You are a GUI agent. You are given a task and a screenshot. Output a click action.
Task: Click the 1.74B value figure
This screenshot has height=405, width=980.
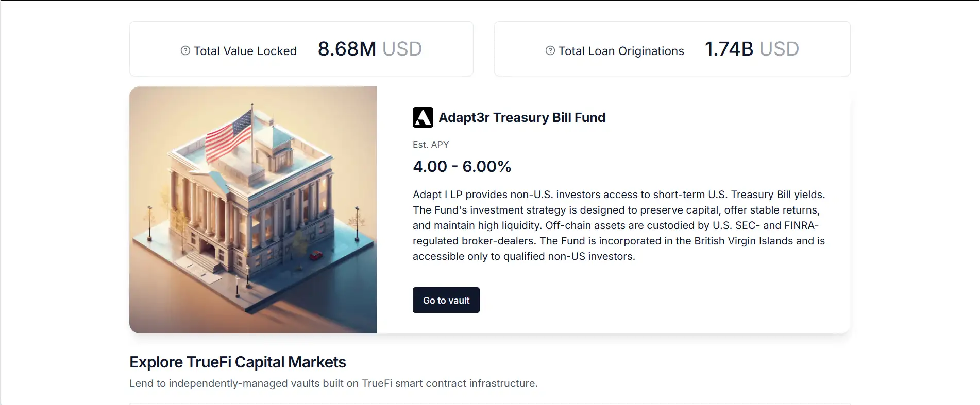point(729,49)
